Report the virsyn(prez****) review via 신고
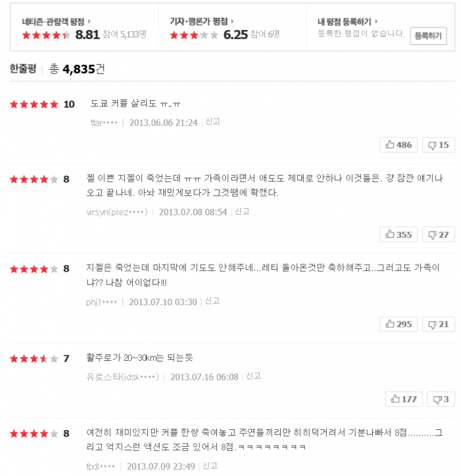The height and width of the screenshot is (476, 460). click(242, 211)
